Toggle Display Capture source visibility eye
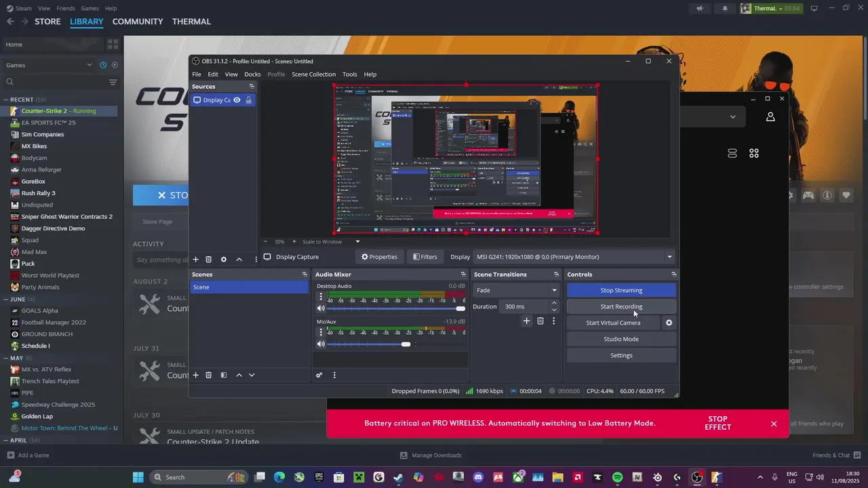 (237, 100)
